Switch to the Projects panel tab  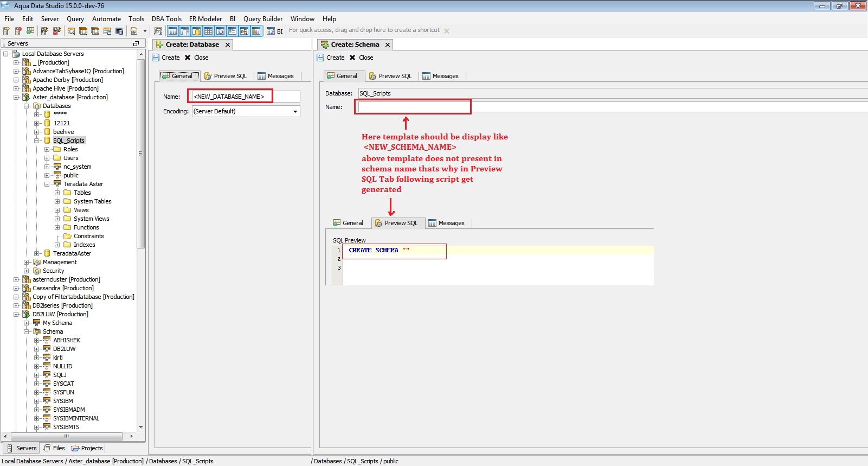pyautogui.click(x=87, y=448)
